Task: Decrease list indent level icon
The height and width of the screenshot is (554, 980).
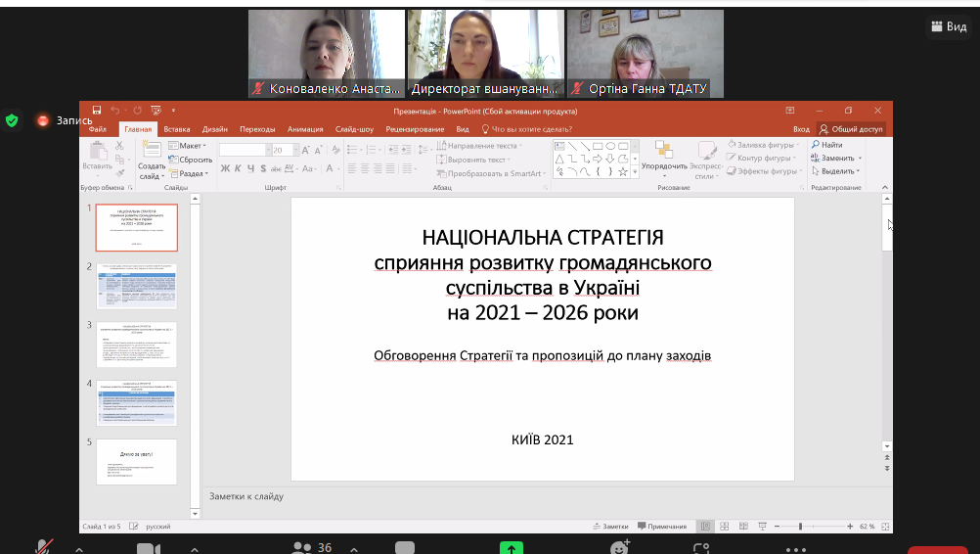Action: (392, 150)
